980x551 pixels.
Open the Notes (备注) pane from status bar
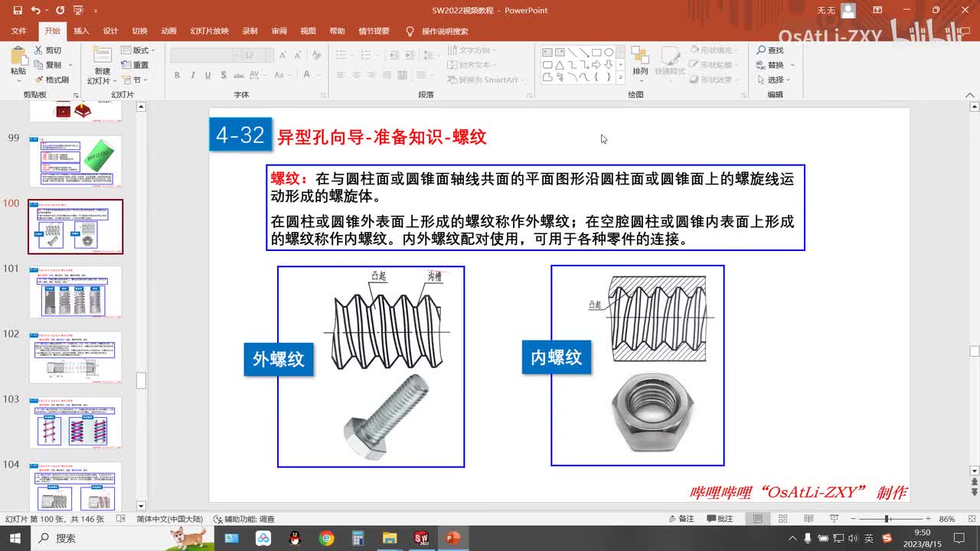(x=680, y=519)
